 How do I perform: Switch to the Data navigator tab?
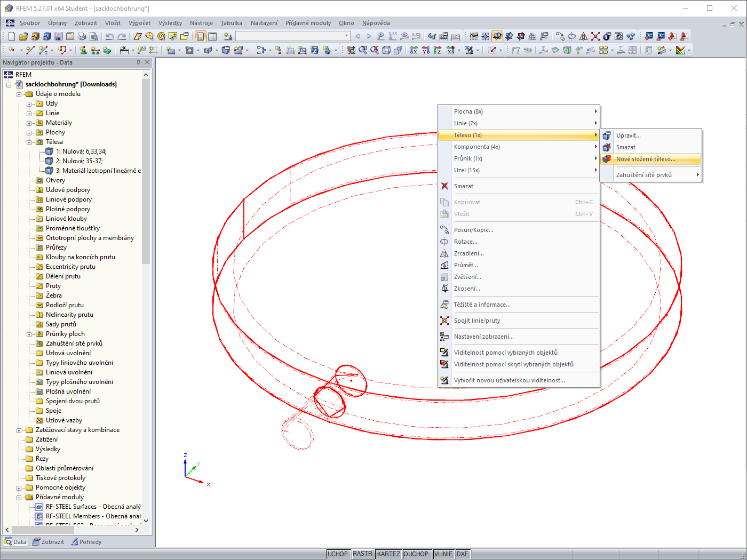15,542
